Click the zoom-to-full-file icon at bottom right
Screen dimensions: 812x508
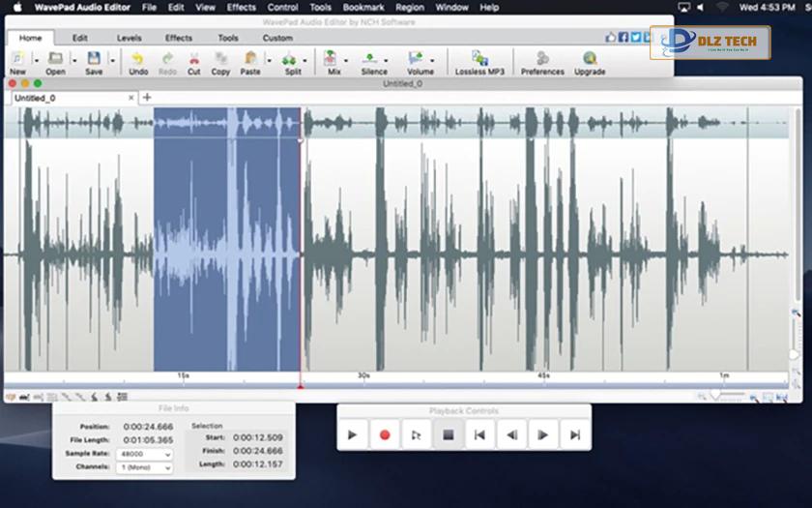click(781, 398)
